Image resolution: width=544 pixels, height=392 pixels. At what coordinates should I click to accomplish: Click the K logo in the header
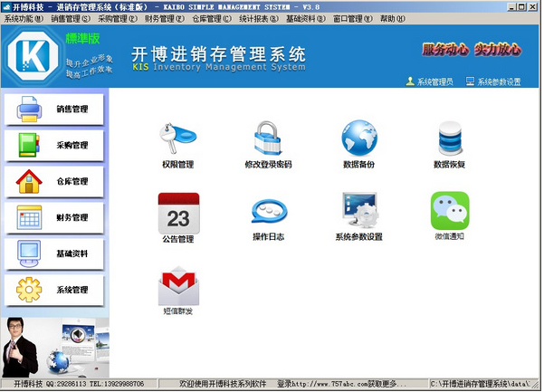click(33, 56)
